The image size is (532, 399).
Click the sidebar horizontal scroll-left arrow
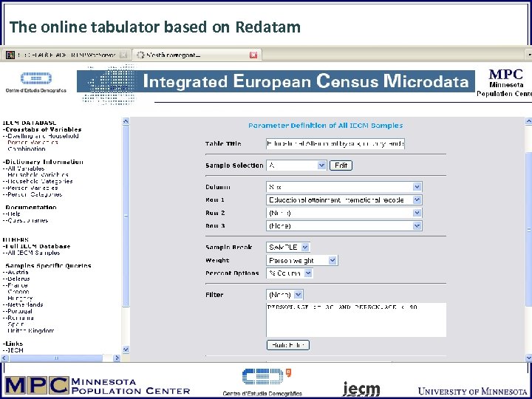click(x=4, y=358)
